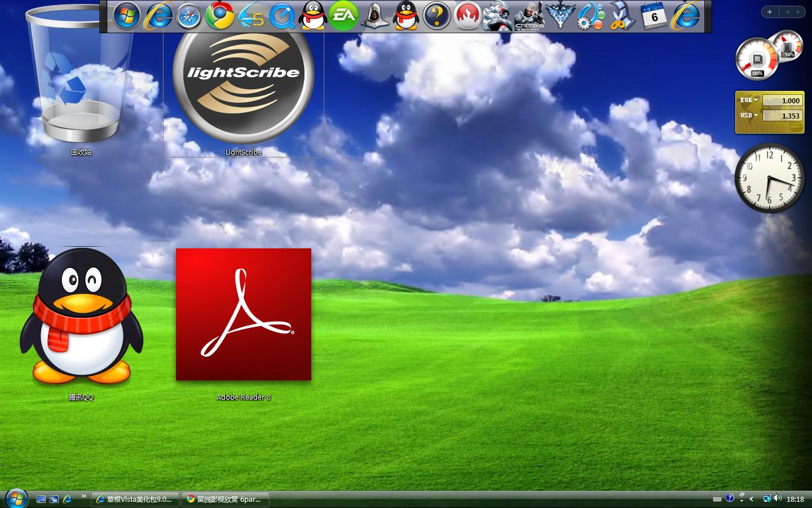Click the Windows Start orb button
Viewport: 812px width, 508px height.
(16, 498)
